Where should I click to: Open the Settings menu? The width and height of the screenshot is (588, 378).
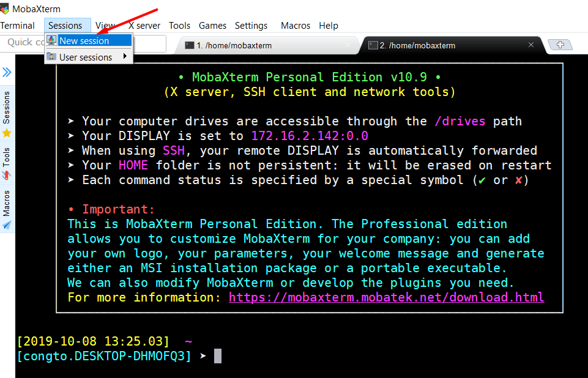[251, 26]
